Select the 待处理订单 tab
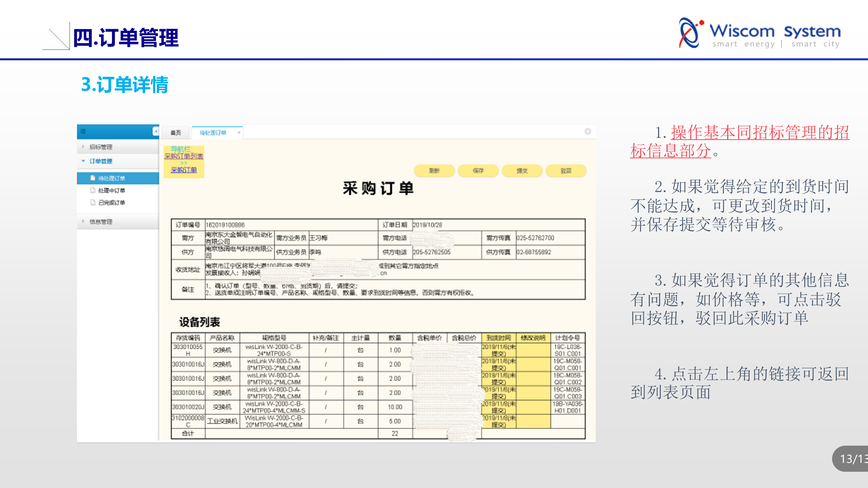 tap(213, 133)
